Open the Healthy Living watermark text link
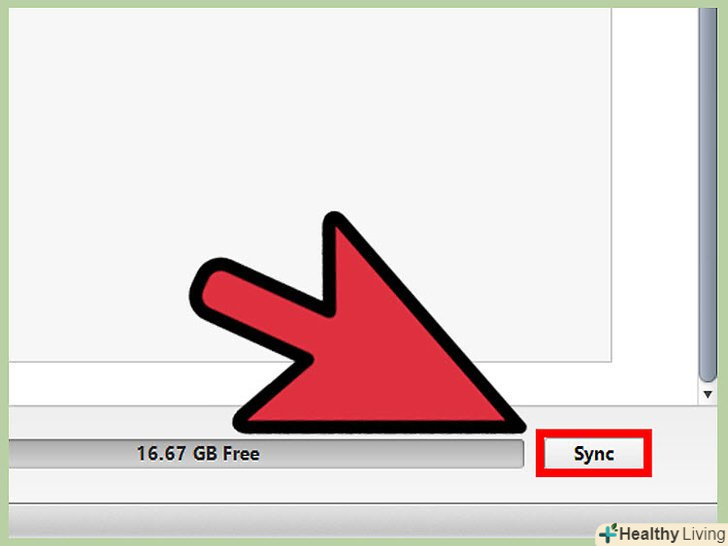 click(x=672, y=534)
